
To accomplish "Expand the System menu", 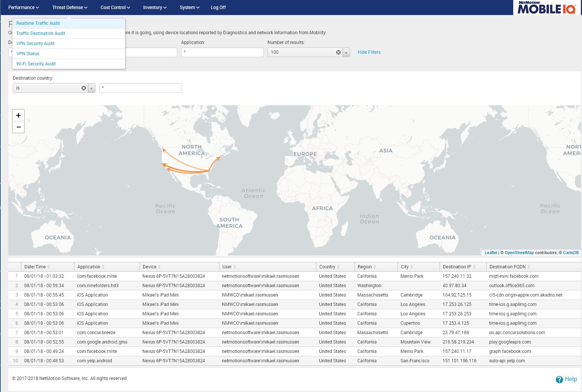I will coord(189,7).
